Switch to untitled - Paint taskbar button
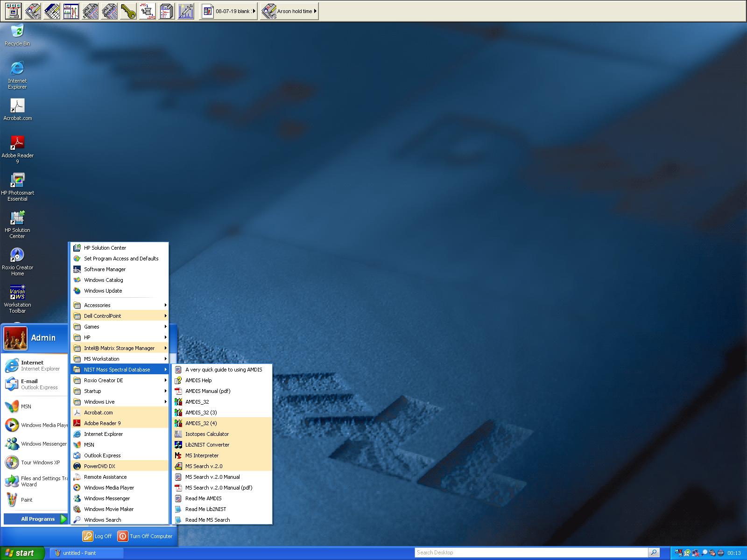The image size is (747, 560). click(86, 553)
